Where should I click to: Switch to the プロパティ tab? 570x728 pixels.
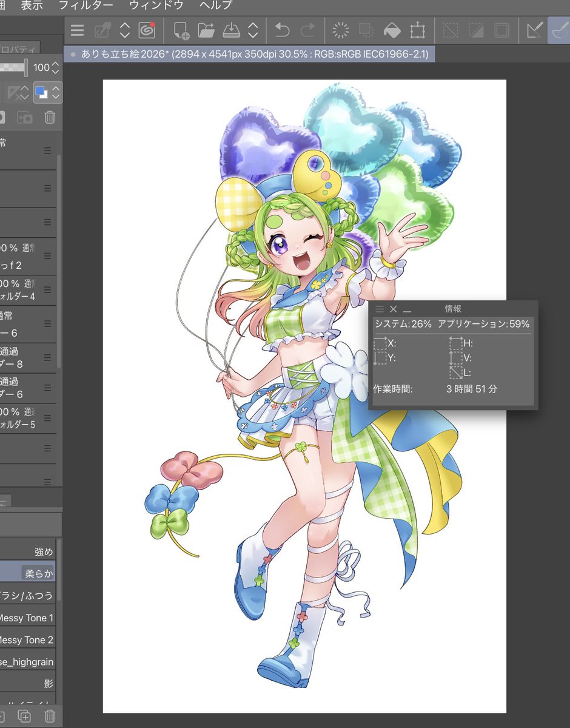[x=19, y=49]
